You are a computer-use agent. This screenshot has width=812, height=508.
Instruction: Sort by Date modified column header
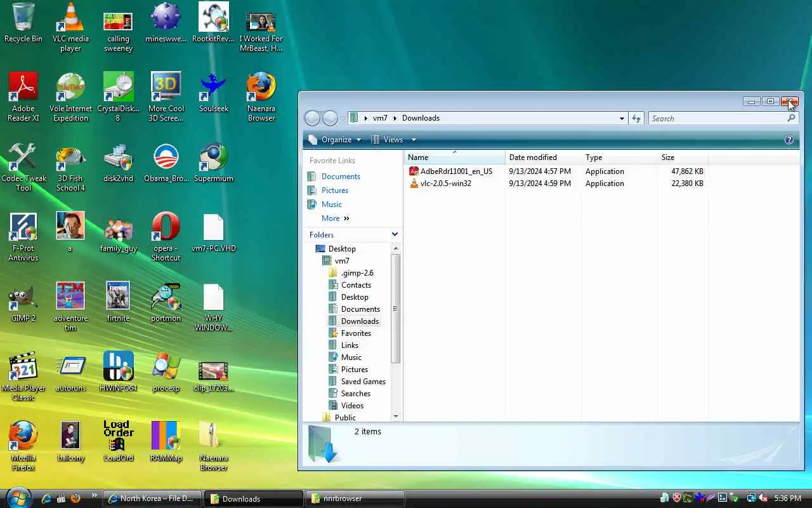(543, 157)
